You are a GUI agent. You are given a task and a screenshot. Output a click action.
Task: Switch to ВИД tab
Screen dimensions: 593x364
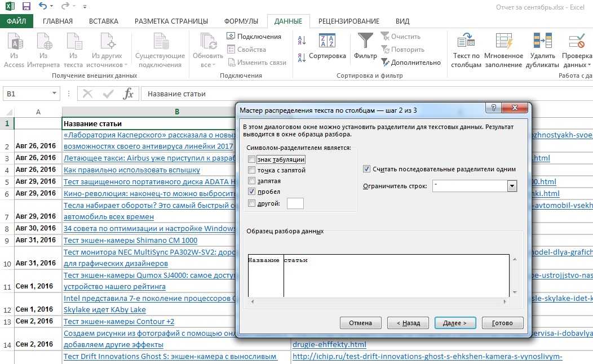[402, 21]
